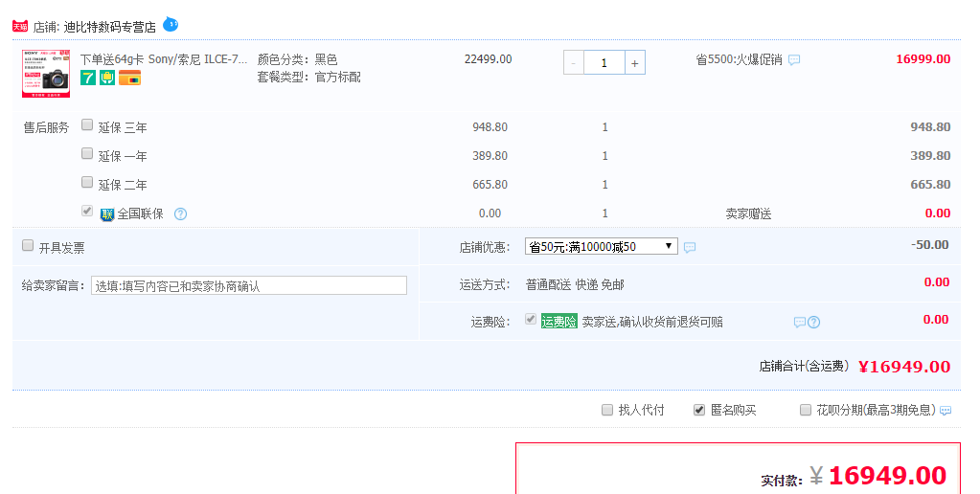Open the Sony camera product thumbnail
980x494 pixels.
pos(46,74)
